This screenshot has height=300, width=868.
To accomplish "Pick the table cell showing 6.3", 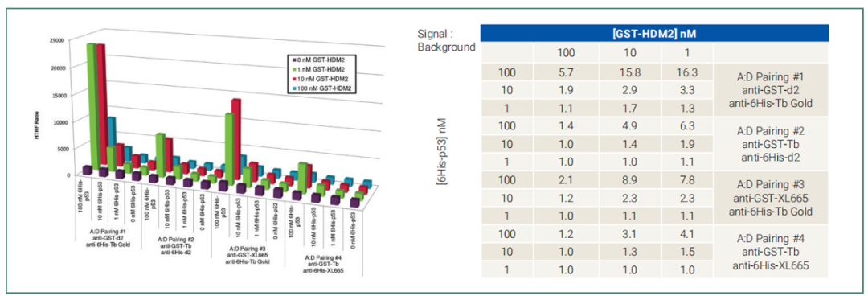I will coord(688,125).
